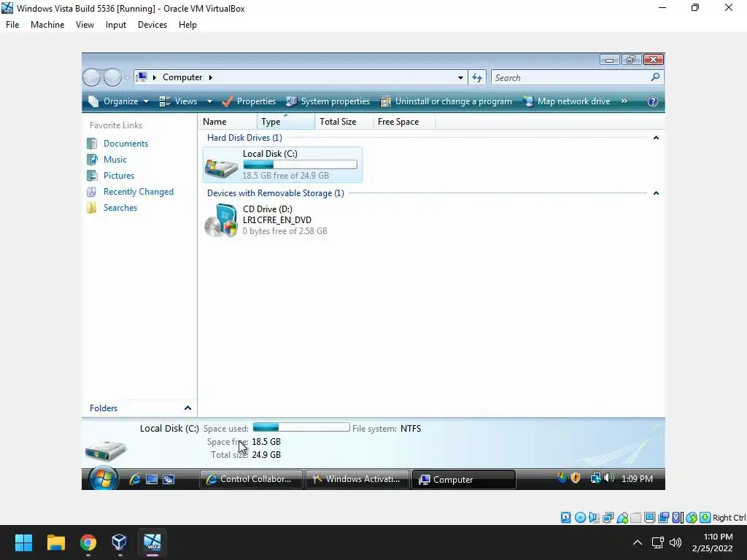Image resolution: width=747 pixels, height=560 pixels.
Task: Click Show Desktop in Vista quick launch
Action: (x=152, y=479)
